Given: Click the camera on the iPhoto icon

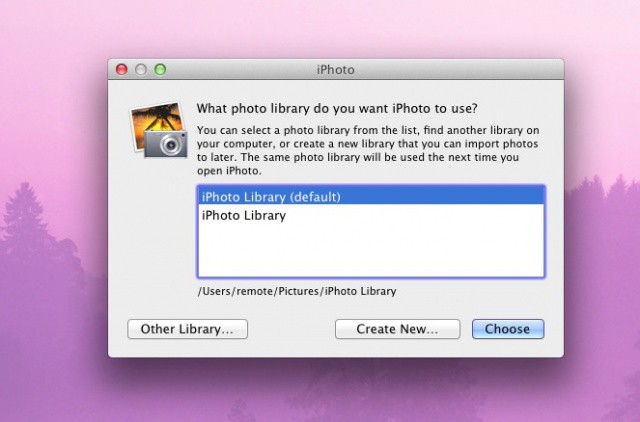Looking at the screenshot, I should click(x=167, y=144).
